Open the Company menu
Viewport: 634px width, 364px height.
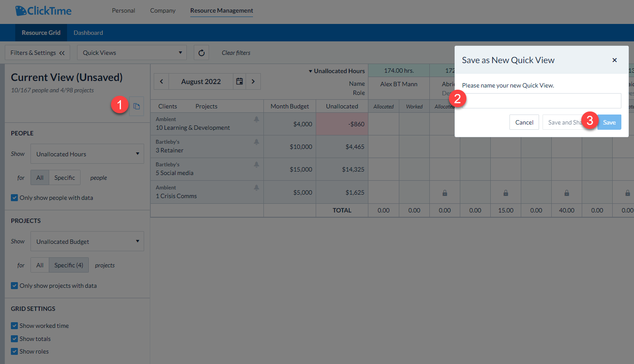click(x=162, y=10)
